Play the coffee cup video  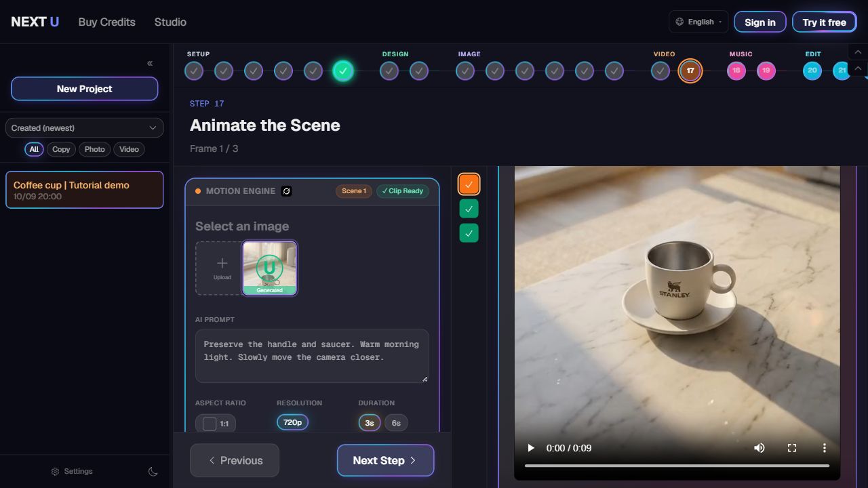531,448
